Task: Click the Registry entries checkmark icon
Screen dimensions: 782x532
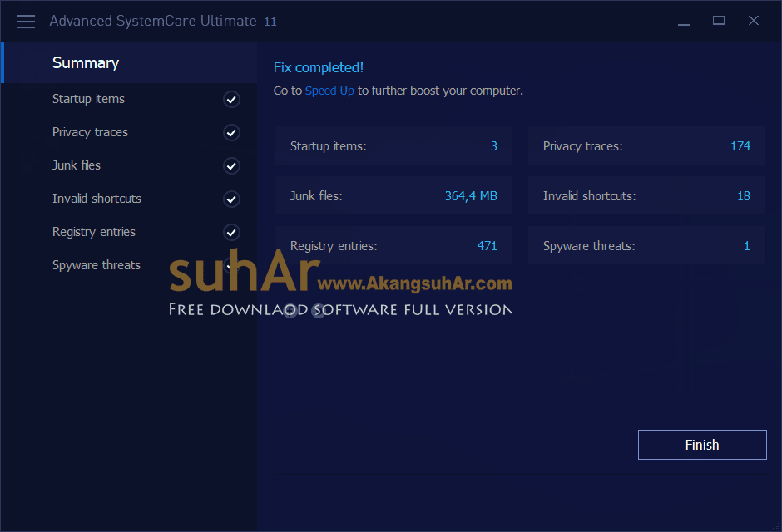Action: click(x=231, y=233)
